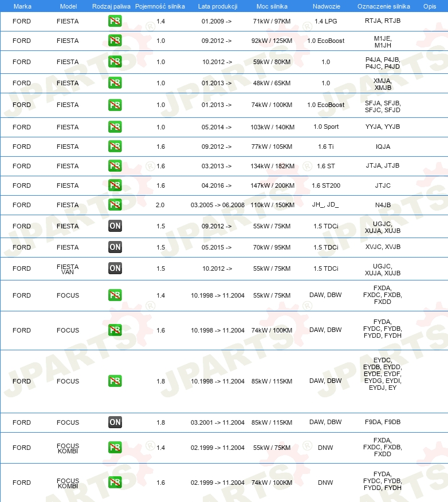Click petrol icon in Fiesta 59kW / 80KM row
Viewport: 448px width, 502px height.
coord(115,61)
